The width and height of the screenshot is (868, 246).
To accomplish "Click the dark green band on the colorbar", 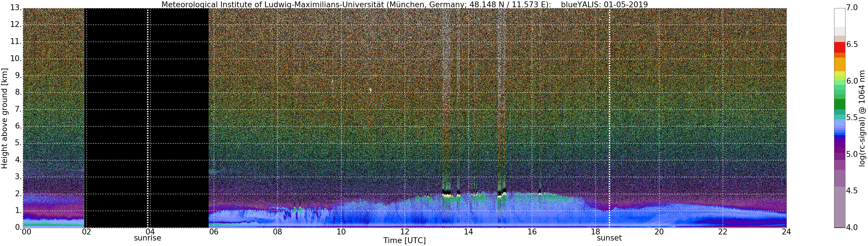I will [840, 104].
